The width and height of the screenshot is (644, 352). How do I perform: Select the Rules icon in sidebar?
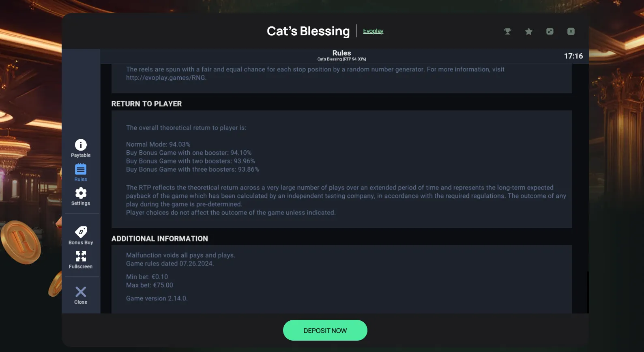pyautogui.click(x=81, y=173)
